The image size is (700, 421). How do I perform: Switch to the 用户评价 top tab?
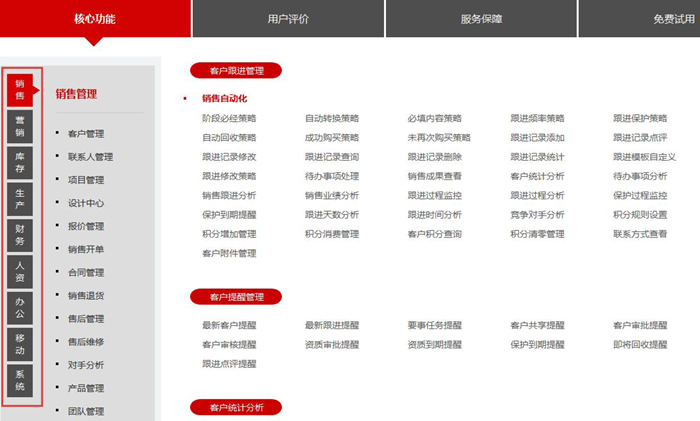coord(287,19)
